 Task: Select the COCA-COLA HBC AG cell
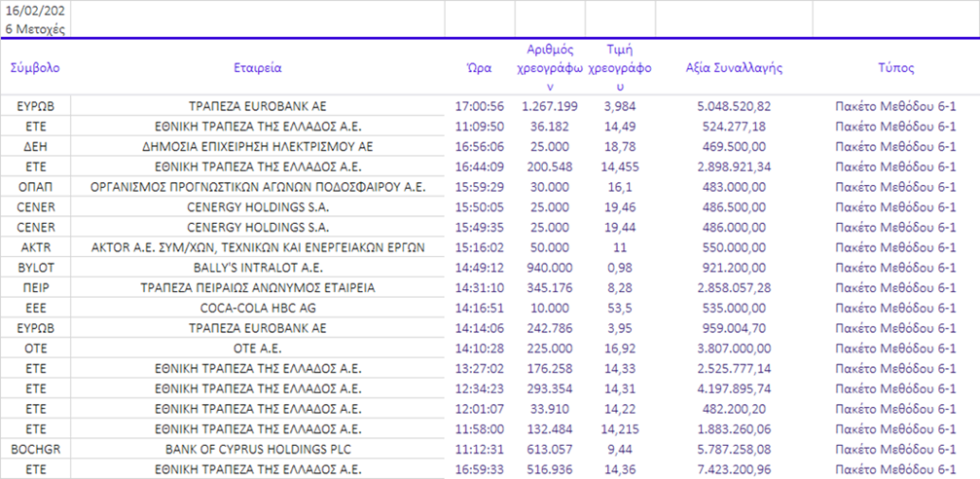pyautogui.click(x=258, y=309)
